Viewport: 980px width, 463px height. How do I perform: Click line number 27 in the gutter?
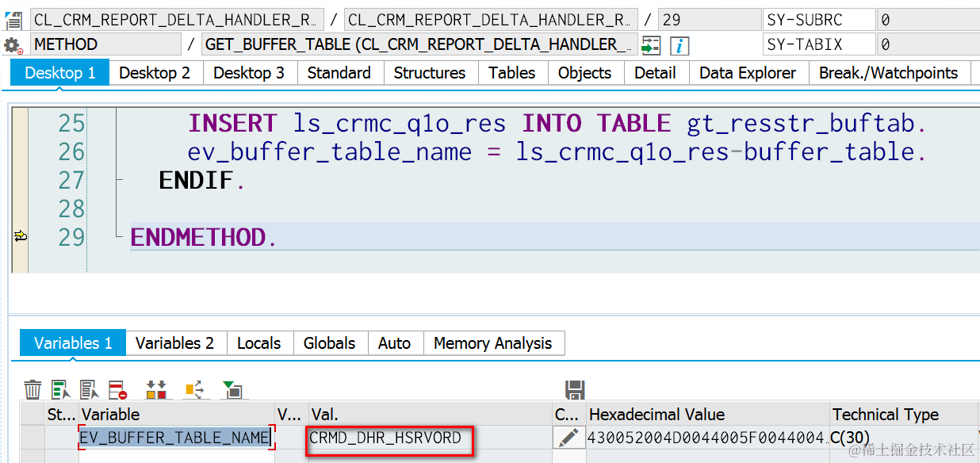(71, 181)
